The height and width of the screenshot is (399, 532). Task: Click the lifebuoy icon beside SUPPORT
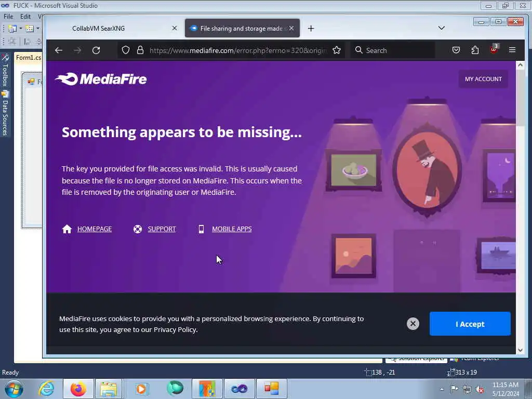pyautogui.click(x=137, y=229)
